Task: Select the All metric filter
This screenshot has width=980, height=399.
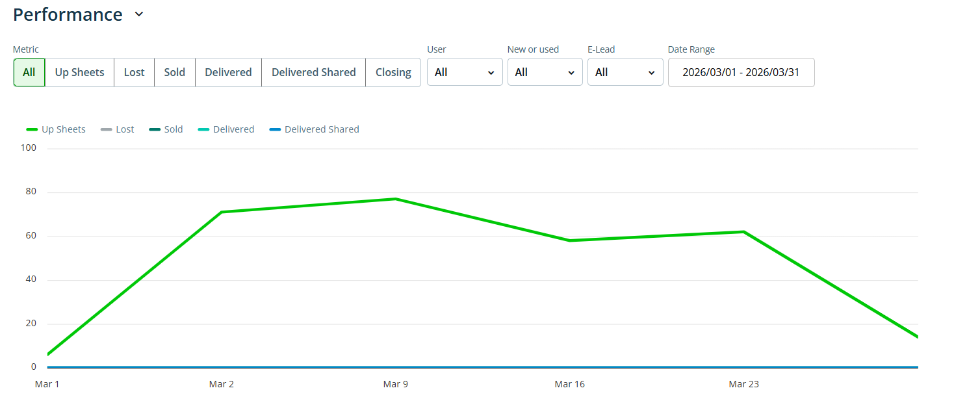Action: 29,72
